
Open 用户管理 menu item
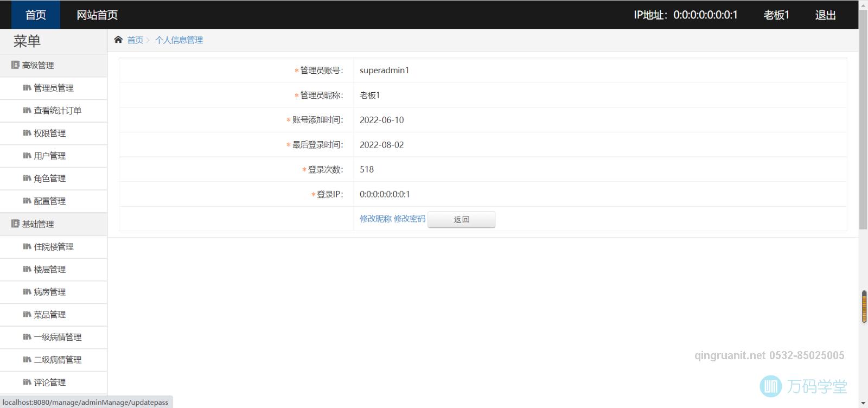(53, 156)
